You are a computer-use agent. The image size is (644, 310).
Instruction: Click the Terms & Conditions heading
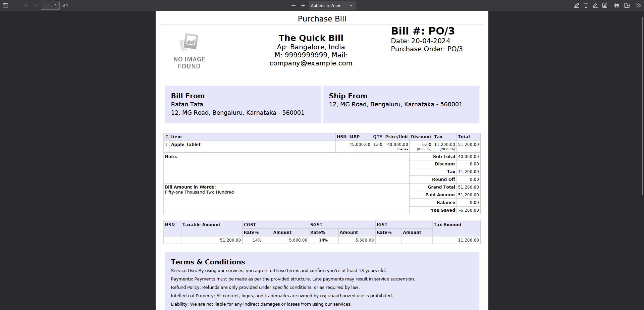click(208, 262)
